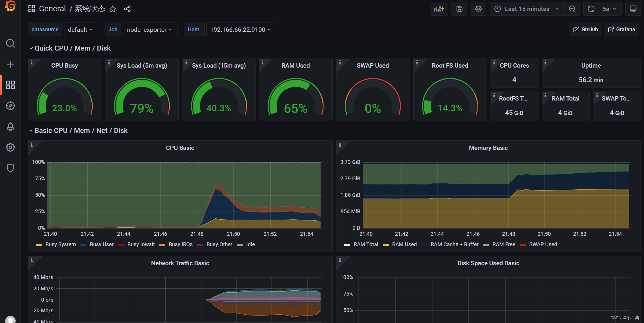Open the Alerting bell icon
The height and width of the screenshot is (323, 644).
coord(10,127)
